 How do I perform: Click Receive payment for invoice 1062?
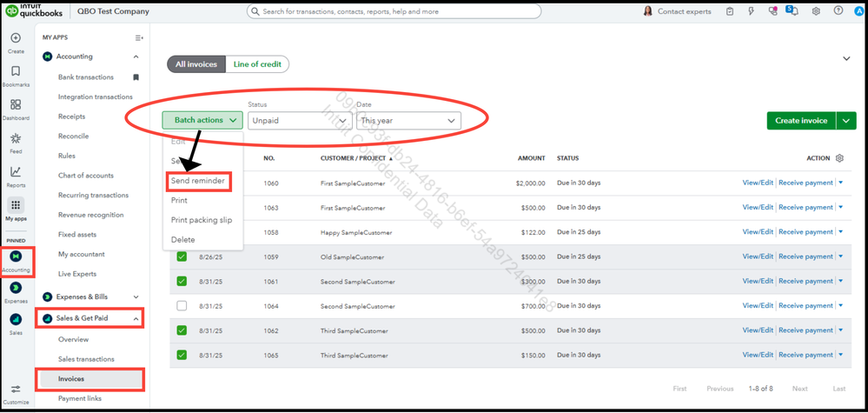(805, 330)
